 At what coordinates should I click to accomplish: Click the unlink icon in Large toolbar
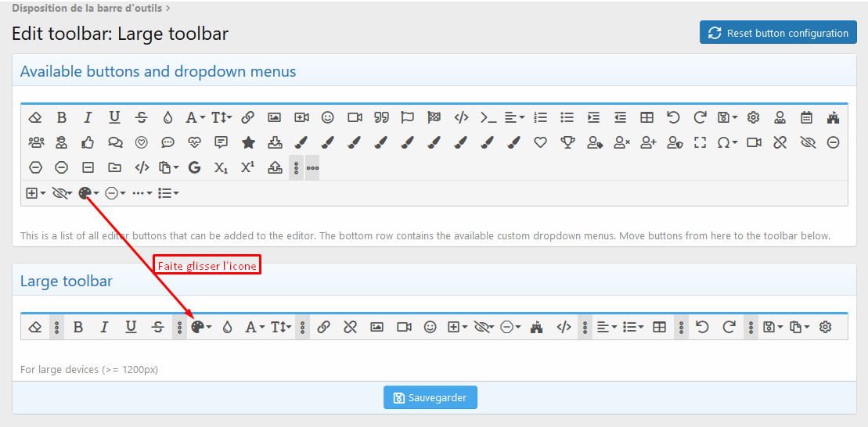pos(350,328)
